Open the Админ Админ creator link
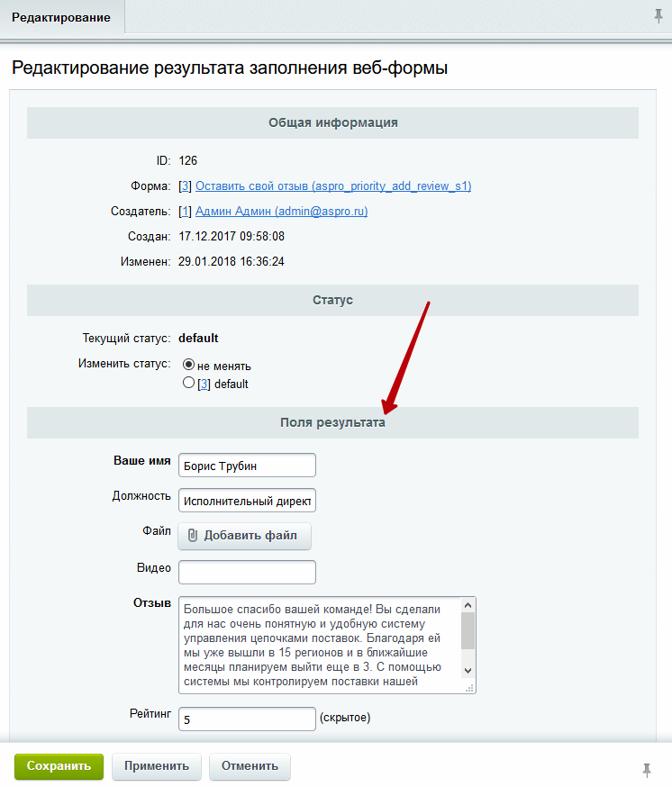The width and height of the screenshot is (672, 787). coord(281,212)
